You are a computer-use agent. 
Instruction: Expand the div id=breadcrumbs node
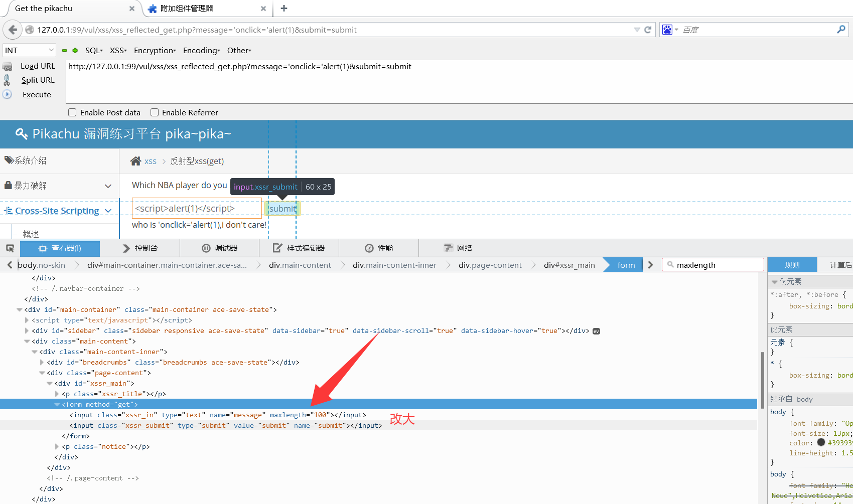(42, 362)
